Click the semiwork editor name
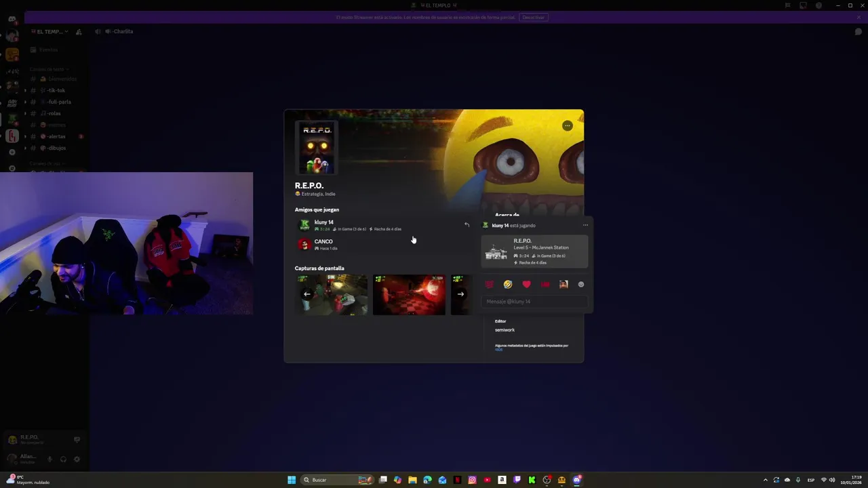The height and width of the screenshot is (488, 868). coord(505,330)
